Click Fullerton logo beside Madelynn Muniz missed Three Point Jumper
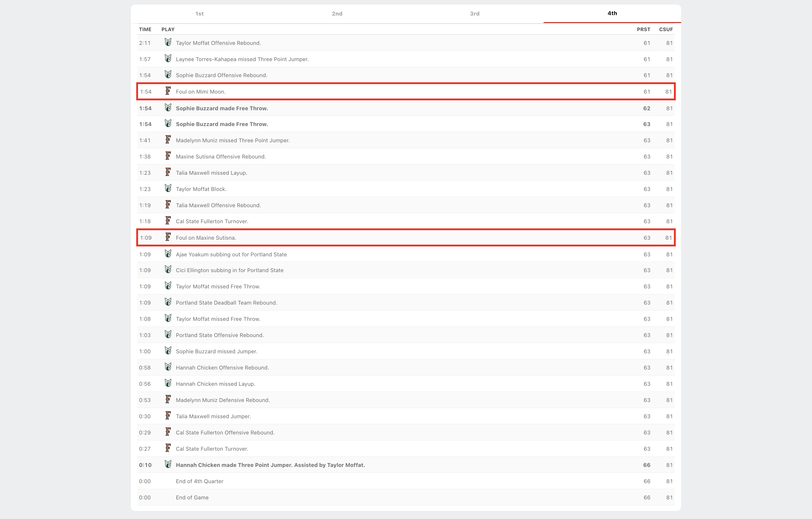This screenshot has height=519, width=812. [168, 140]
